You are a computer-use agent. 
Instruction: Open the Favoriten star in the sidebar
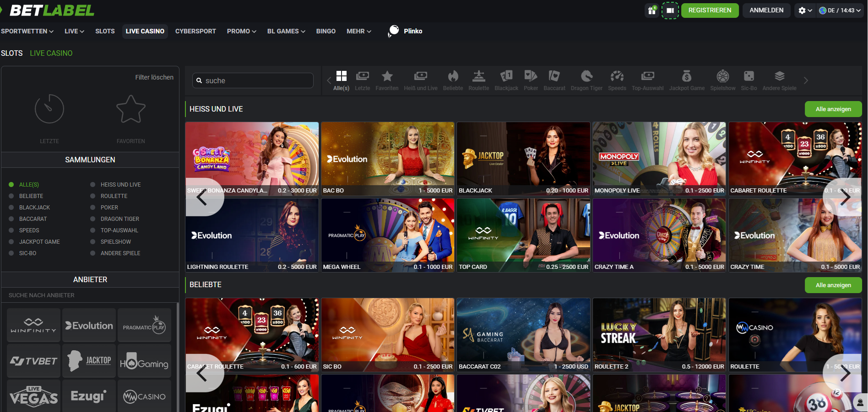tap(130, 109)
